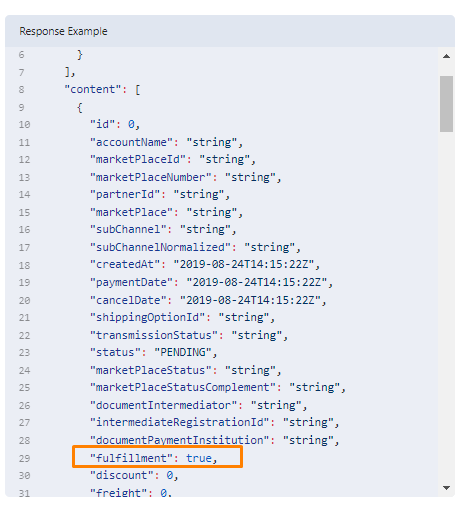Select the "id": 0 line
The width and height of the screenshot is (467, 511).
[115, 124]
